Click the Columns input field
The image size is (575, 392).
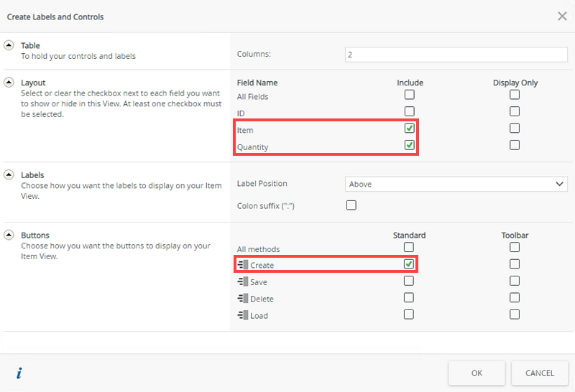pyautogui.click(x=456, y=54)
